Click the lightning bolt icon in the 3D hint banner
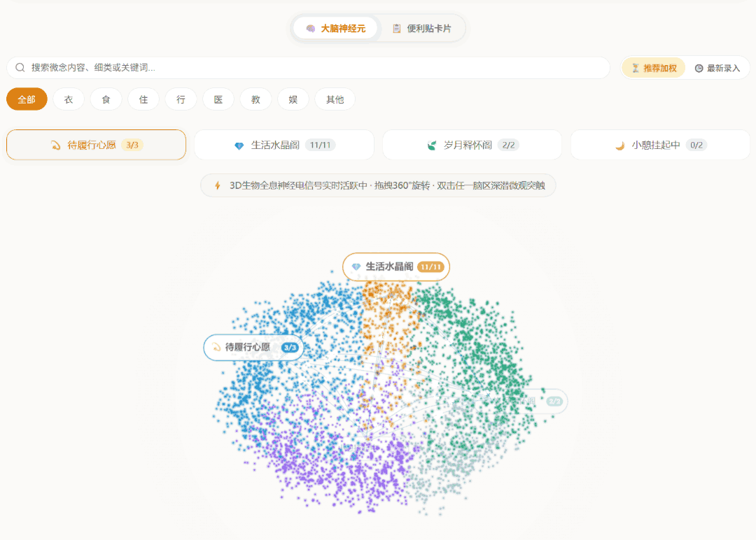The width and height of the screenshot is (756, 540). point(218,185)
